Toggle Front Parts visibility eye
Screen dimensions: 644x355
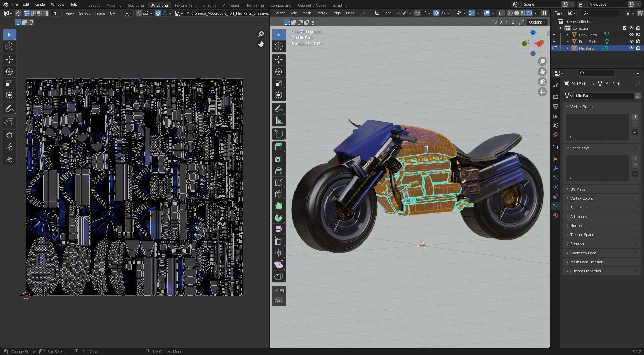pos(631,42)
